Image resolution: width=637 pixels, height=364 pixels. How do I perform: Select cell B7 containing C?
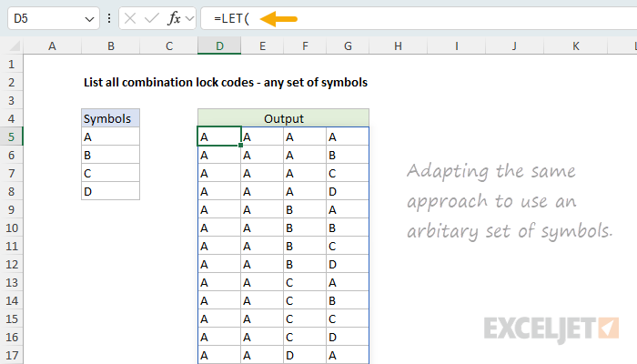coord(110,174)
